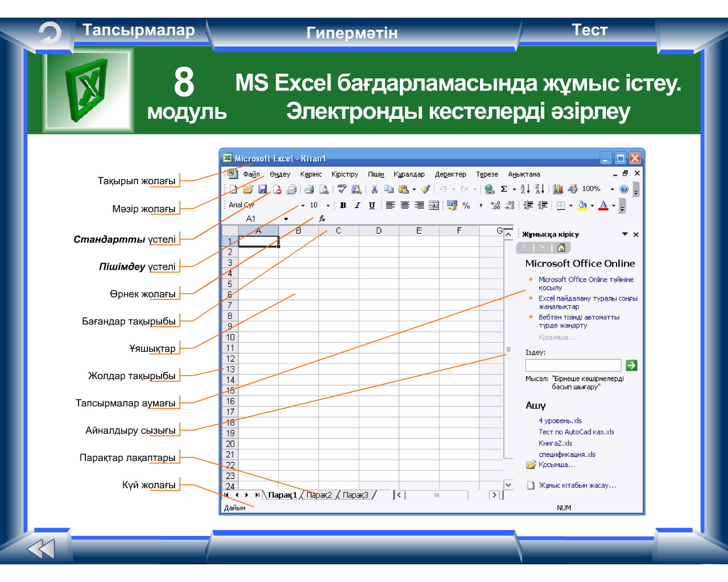Viewport: 728px width, 582px height.
Task: Toggle Bold formatting
Action: pyautogui.click(x=343, y=205)
